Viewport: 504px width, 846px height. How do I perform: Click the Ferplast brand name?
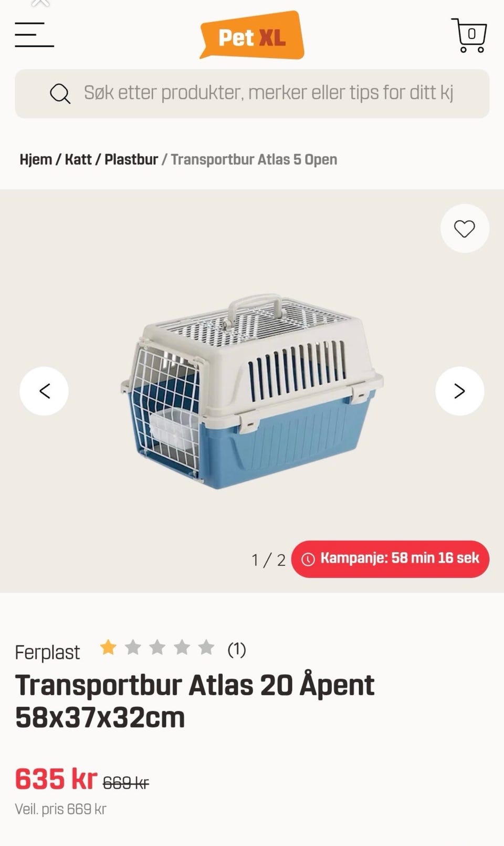tap(47, 652)
